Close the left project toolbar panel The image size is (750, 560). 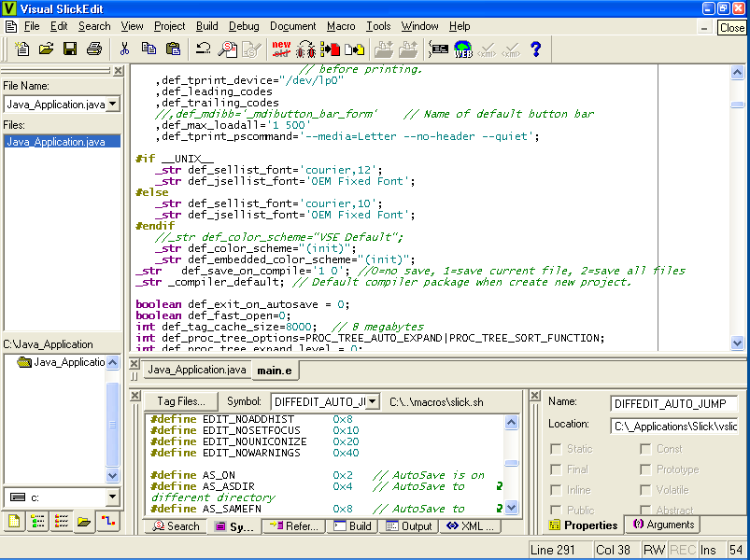[x=118, y=71]
